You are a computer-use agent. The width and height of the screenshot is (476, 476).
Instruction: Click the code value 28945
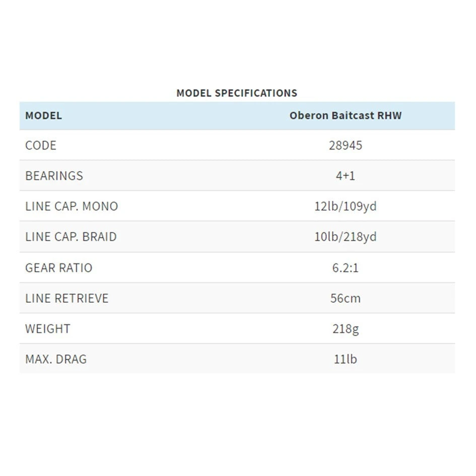(346, 146)
